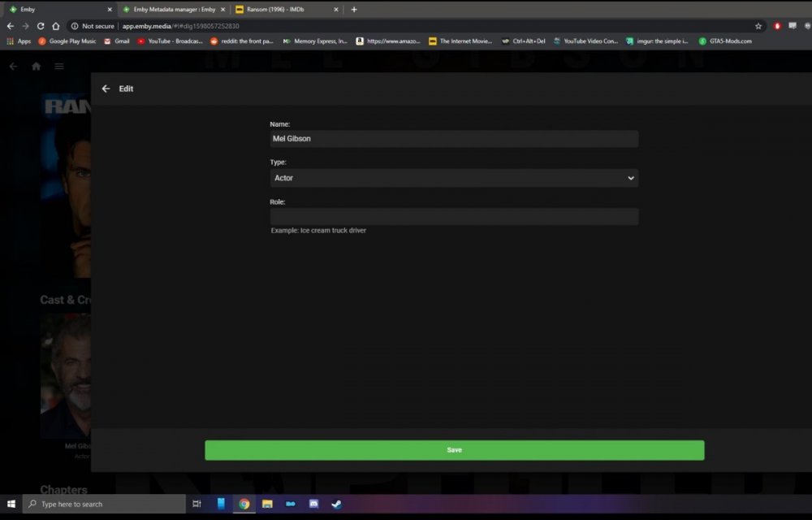
Task: Click the Not secure site info icon
Action: coord(75,26)
